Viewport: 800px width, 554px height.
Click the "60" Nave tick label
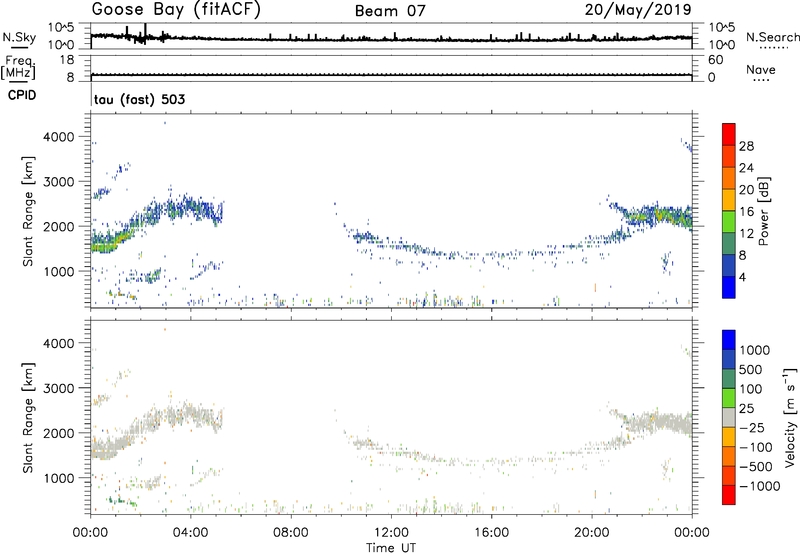point(715,60)
